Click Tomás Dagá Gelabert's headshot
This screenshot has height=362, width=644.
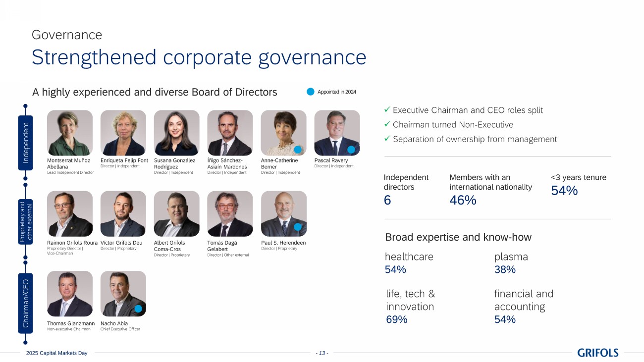click(x=230, y=214)
